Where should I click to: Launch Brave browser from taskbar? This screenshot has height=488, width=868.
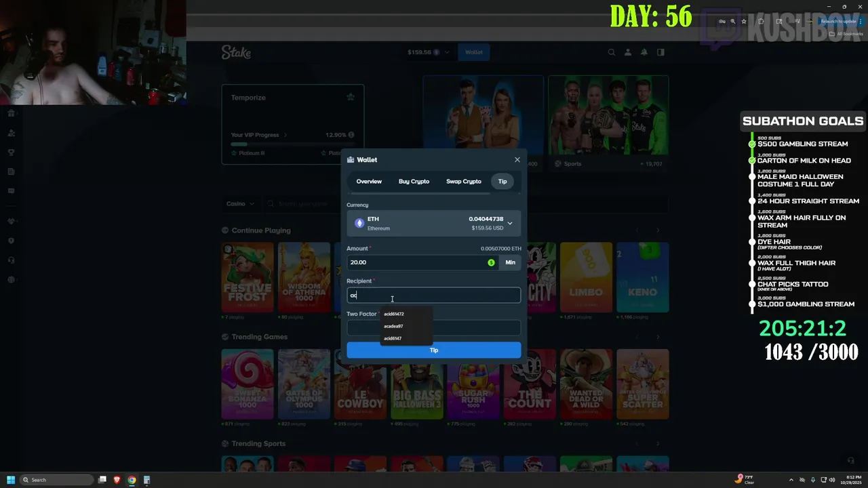[117, 480]
